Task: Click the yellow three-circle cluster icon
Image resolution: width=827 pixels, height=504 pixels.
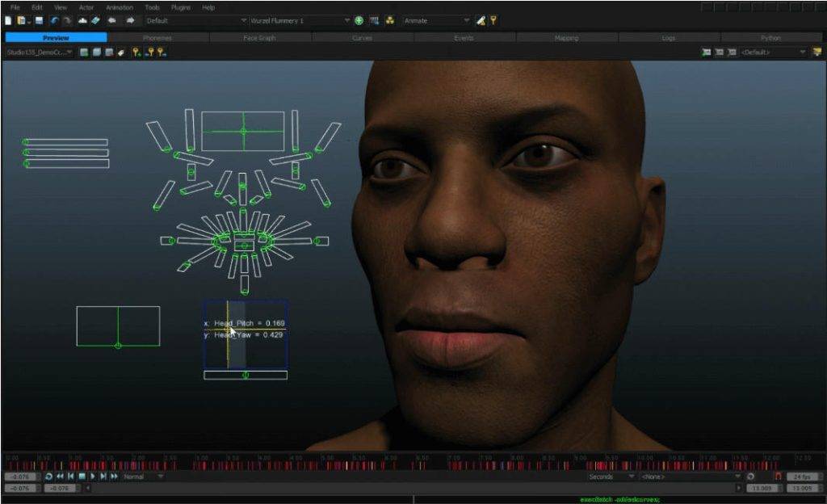Action: pyautogui.click(x=390, y=20)
